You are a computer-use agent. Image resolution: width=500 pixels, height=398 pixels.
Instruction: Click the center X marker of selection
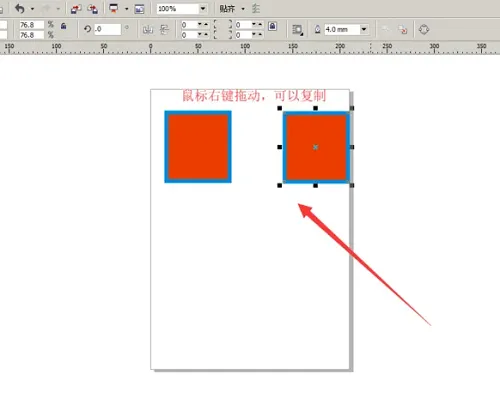click(316, 147)
